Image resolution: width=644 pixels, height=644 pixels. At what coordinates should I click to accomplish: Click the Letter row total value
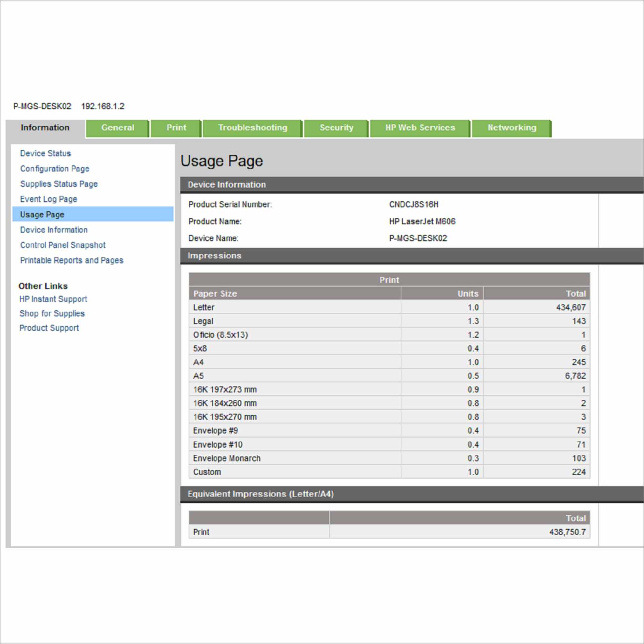click(571, 308)
